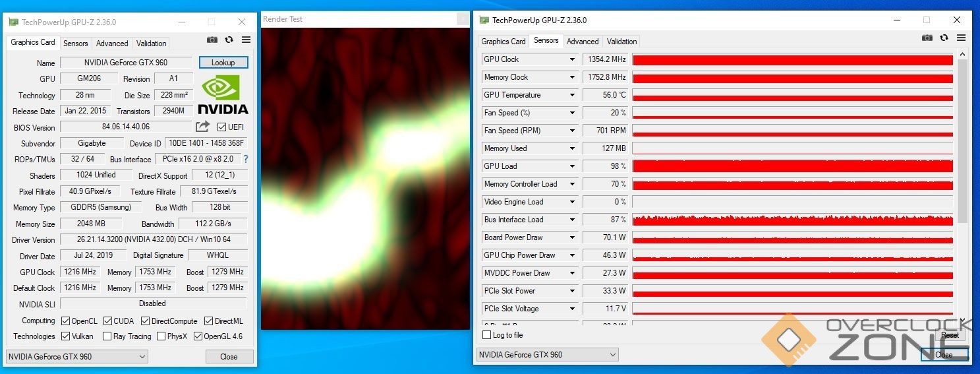The height and width of the screenshot is (374, 980).
Task: Toggle the DirectCompute checkbox
Action: click(146, 321)
